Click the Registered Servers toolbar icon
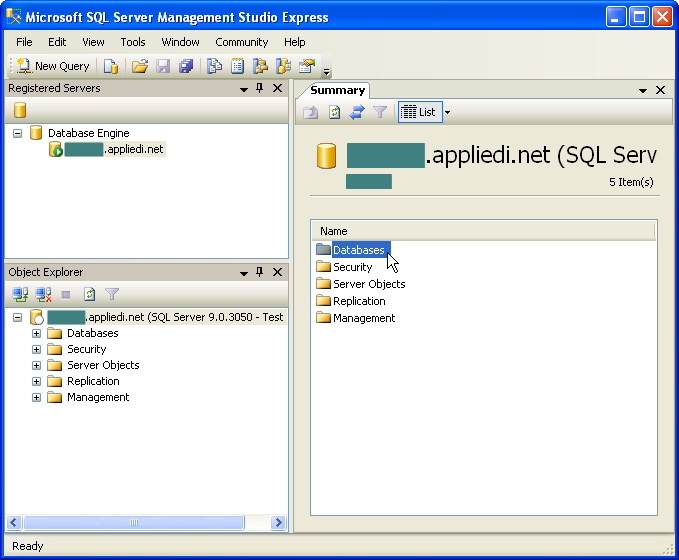679x560 pixels. tap(214, 66)
